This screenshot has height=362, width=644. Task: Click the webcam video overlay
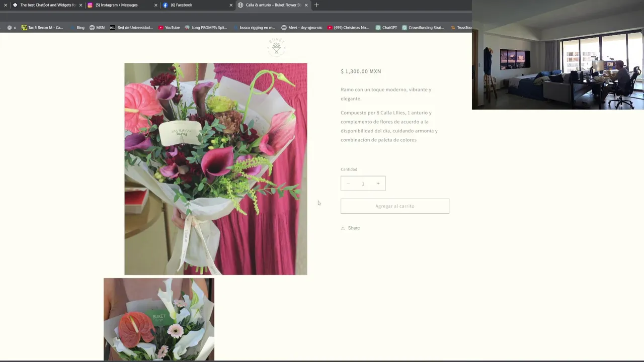[x=558, y=55]
